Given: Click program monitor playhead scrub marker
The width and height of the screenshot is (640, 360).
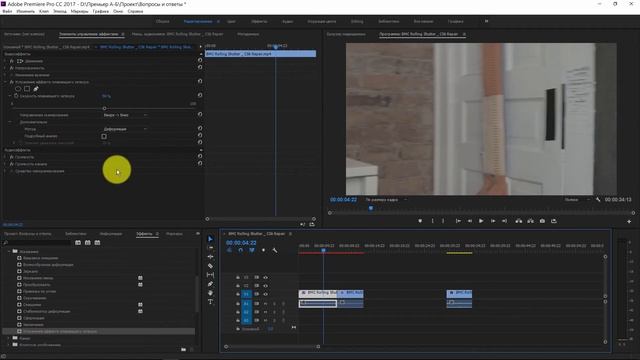Looking at the screenshot, I should pos(371,208).
